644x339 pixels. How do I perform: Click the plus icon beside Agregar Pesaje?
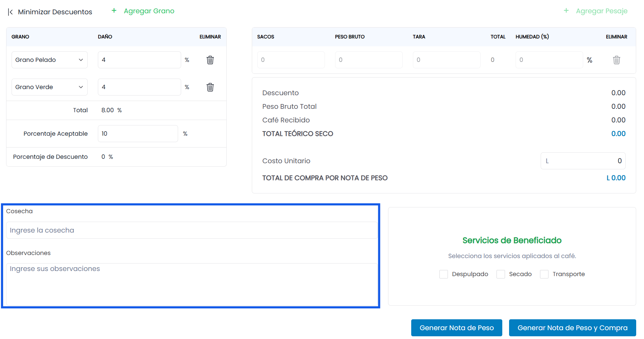point(566,11)
